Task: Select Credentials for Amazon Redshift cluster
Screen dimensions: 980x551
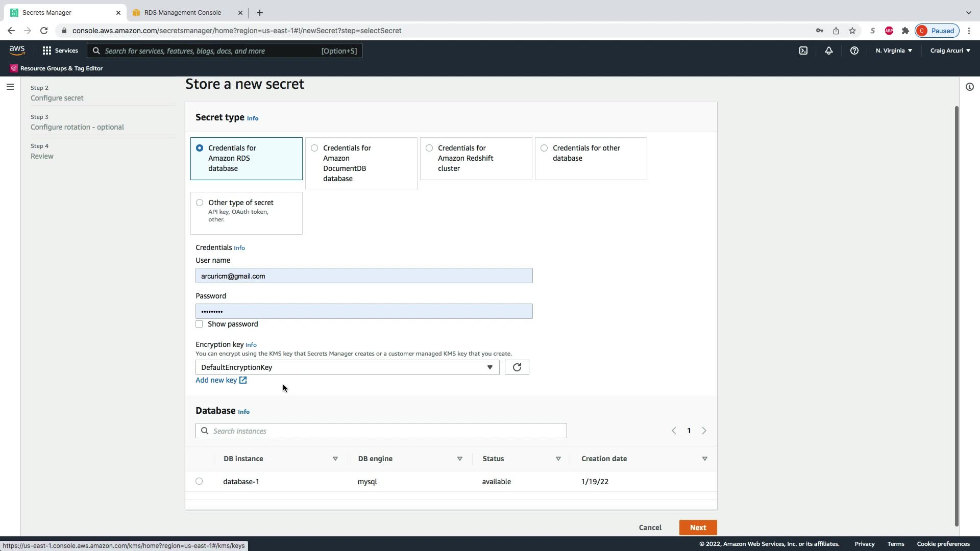Action: [429, 148]
